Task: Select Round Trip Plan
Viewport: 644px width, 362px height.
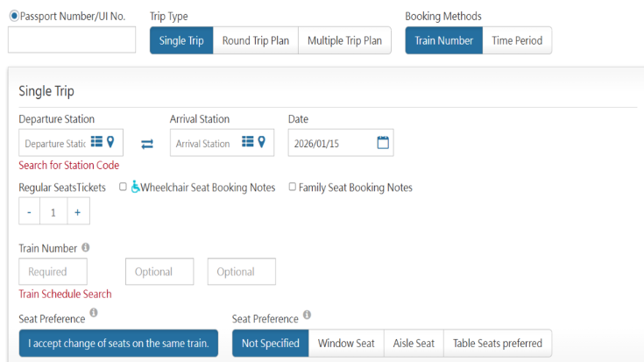Action: click(x=256, y=40)
